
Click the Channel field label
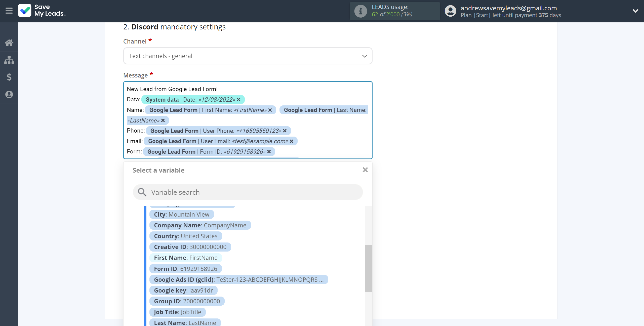point(135,42)
